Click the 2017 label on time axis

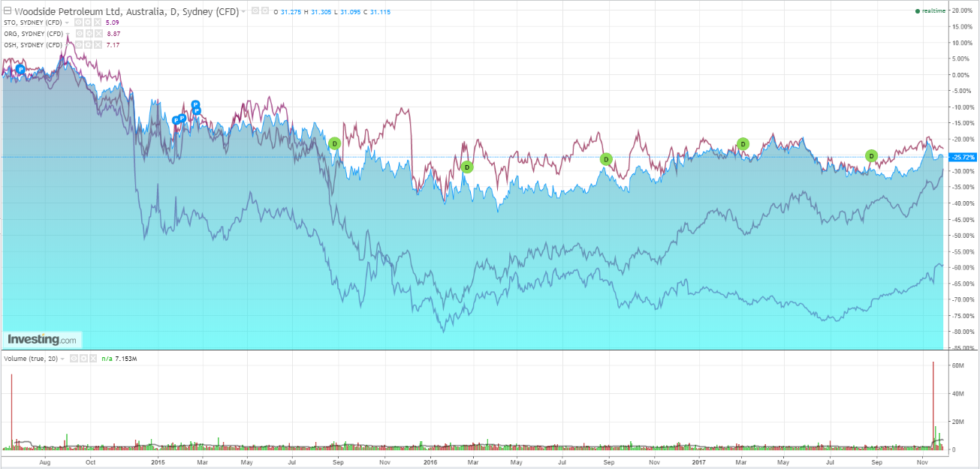coord(700,463)
